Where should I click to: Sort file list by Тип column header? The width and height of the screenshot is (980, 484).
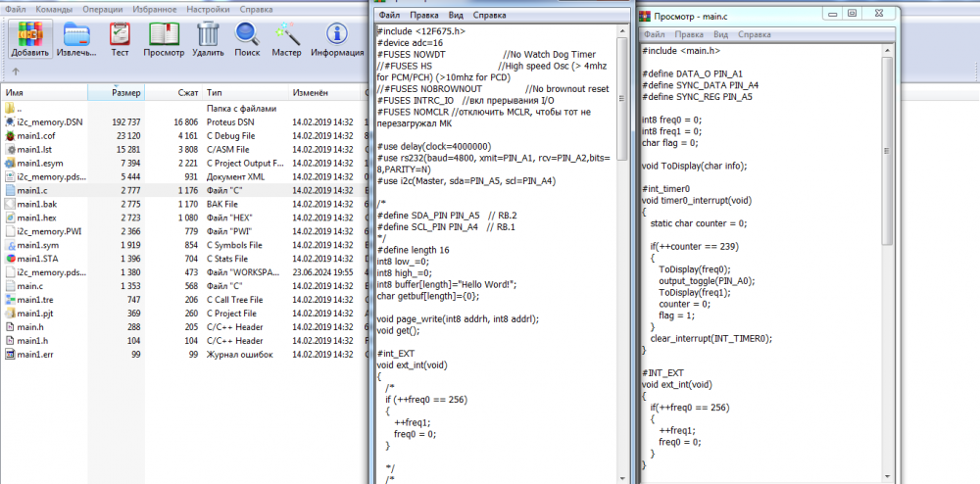coord(246,94)
